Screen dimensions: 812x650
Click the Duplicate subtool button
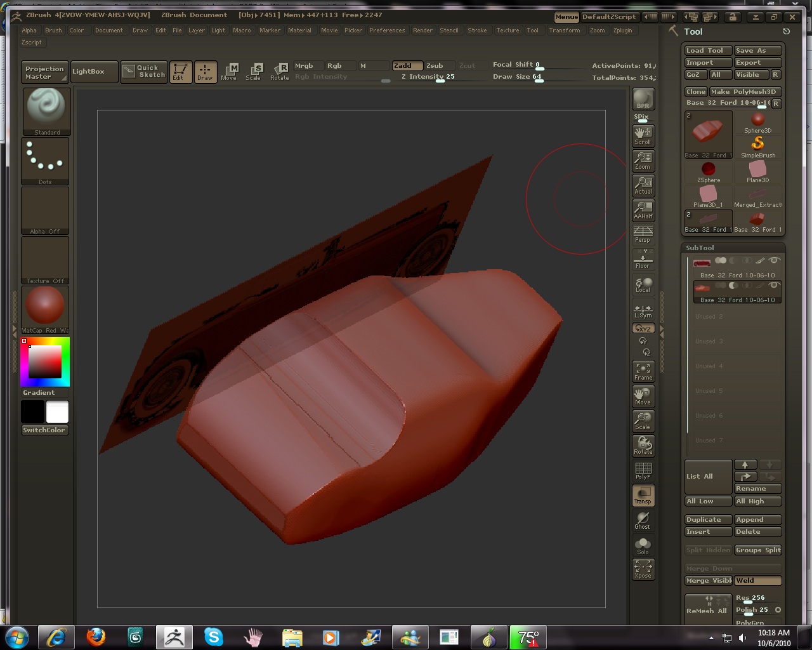click(708, 519)
